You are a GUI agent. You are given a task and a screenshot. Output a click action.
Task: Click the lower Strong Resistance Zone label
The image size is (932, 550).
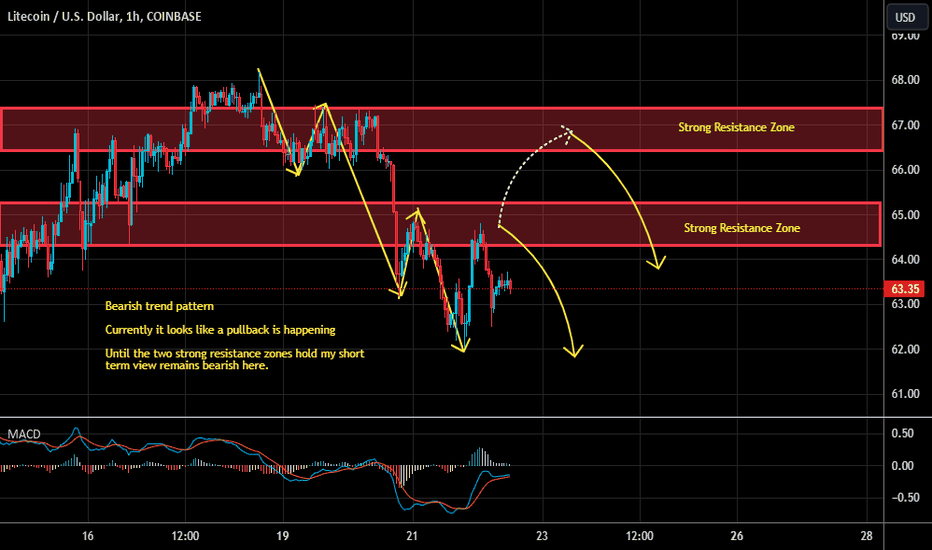[741, 228]
